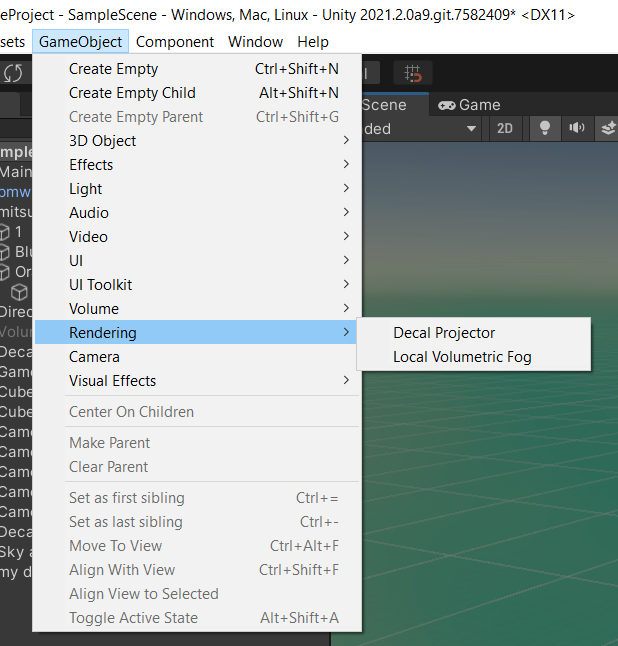Open the GameObject menu
The image size is (618, 646).
80,42
